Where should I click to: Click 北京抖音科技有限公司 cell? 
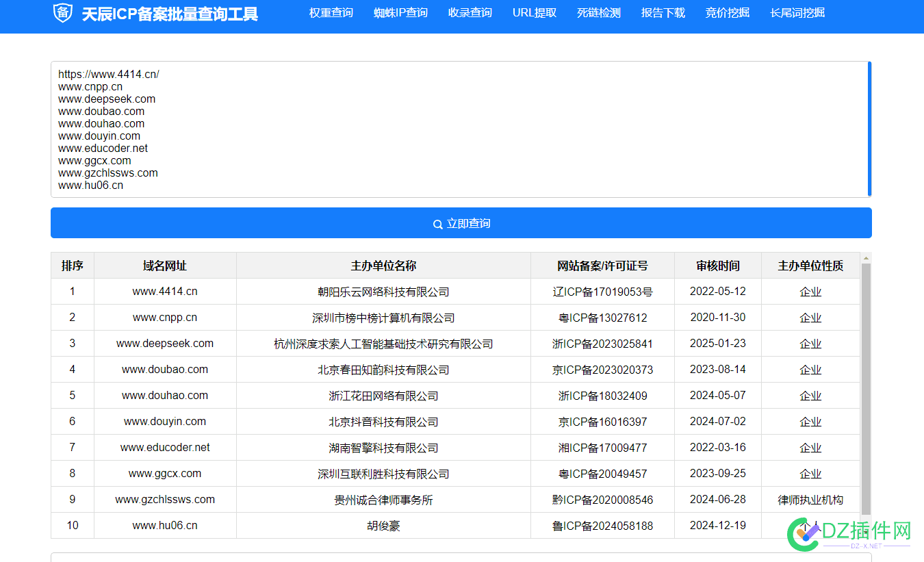tap(383, 422)
